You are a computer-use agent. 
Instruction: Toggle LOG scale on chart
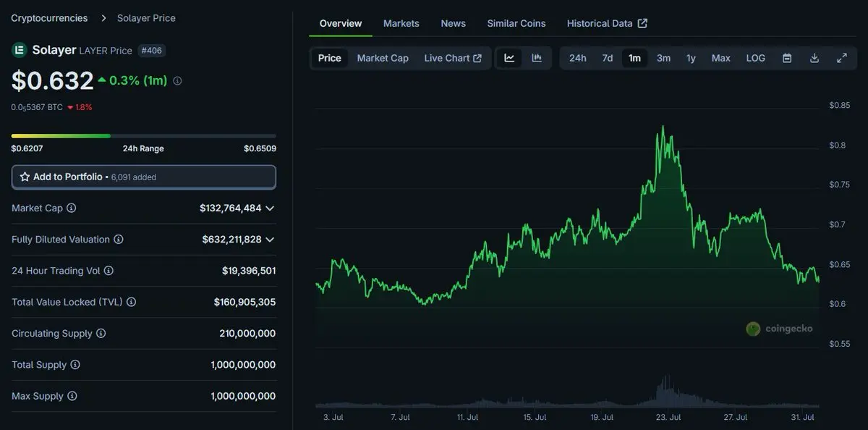click(756, 58)
